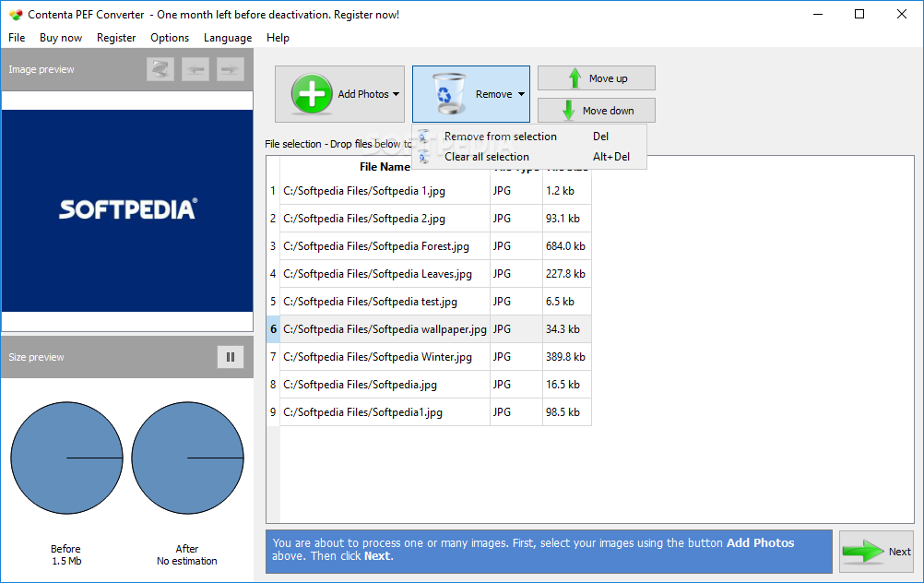Click the previous image arrow in Image preview
924x583 pixels.
[195, 69]
